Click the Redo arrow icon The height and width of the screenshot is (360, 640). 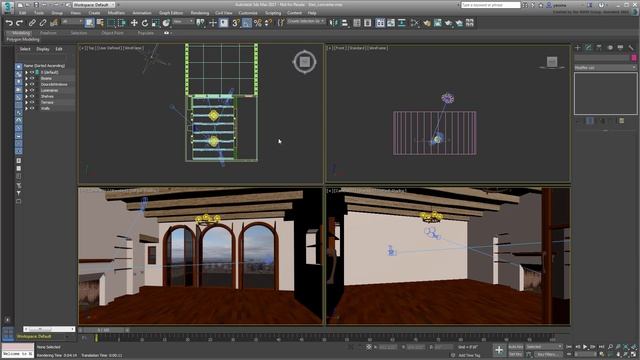tap(19, 23)
